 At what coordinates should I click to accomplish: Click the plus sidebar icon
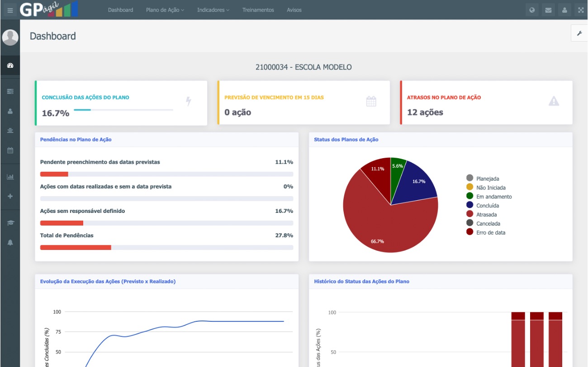click(x=10, y=196)
